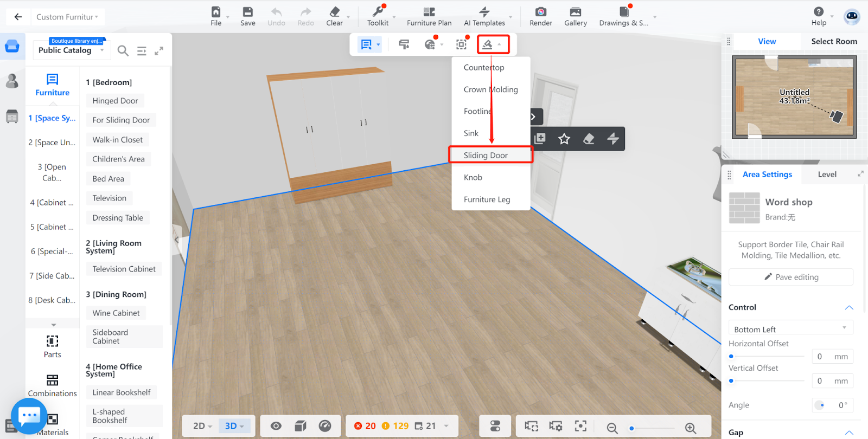Toggle the eye visibility icon

coord(276,426)
